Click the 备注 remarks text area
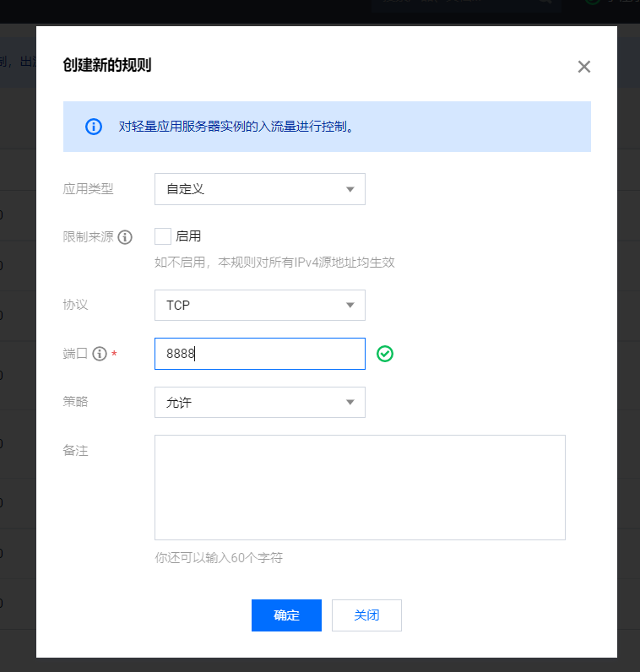Image resolution: width=640 pixels, height=672 pixels. [x=360, y=487]
